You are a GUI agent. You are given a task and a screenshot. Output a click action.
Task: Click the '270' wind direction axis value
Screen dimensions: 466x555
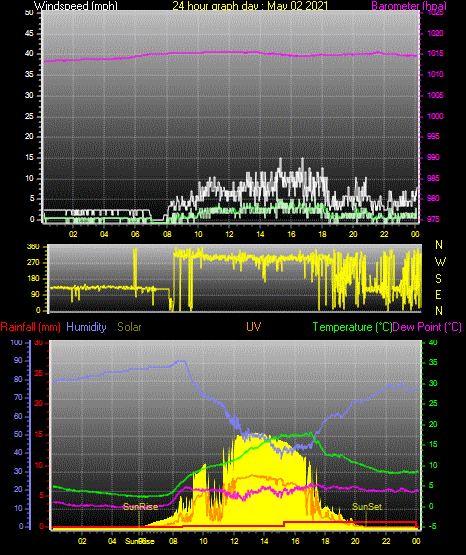coord(34,263)
